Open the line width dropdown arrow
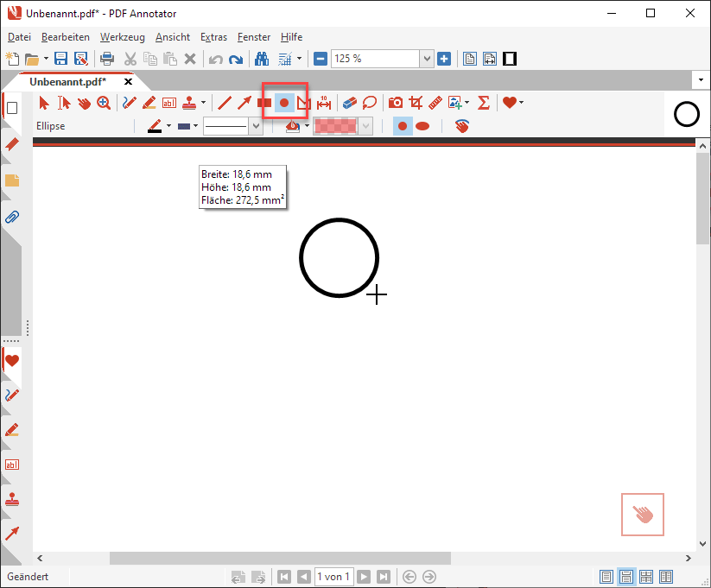The image size is (711, 588). click(195, 126)
